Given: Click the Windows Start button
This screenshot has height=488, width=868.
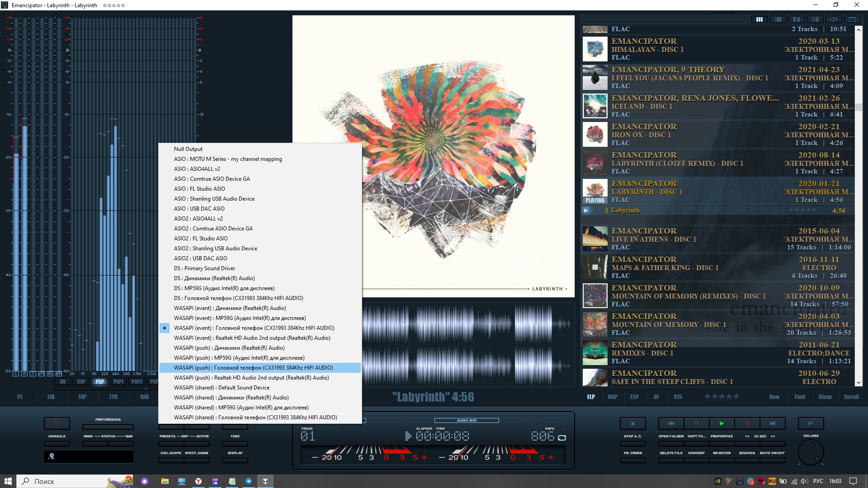Looking at the screenshot, I should tap(8, 481).
